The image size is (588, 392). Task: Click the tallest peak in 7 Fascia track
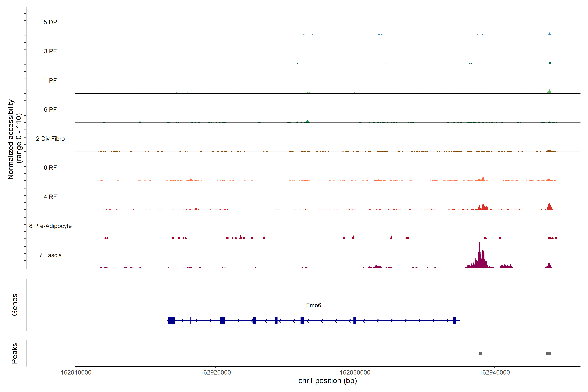tap(479, 253)
